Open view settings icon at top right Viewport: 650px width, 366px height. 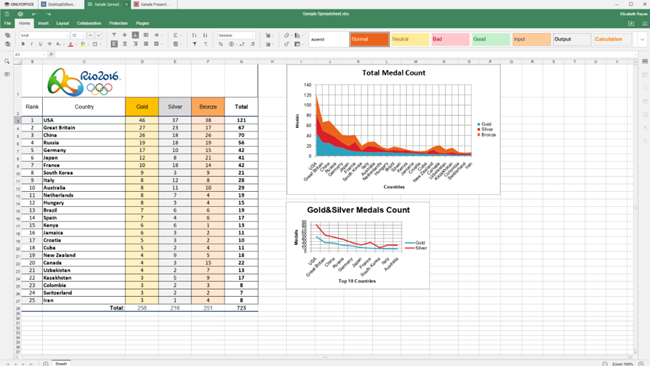pos(645,24)
